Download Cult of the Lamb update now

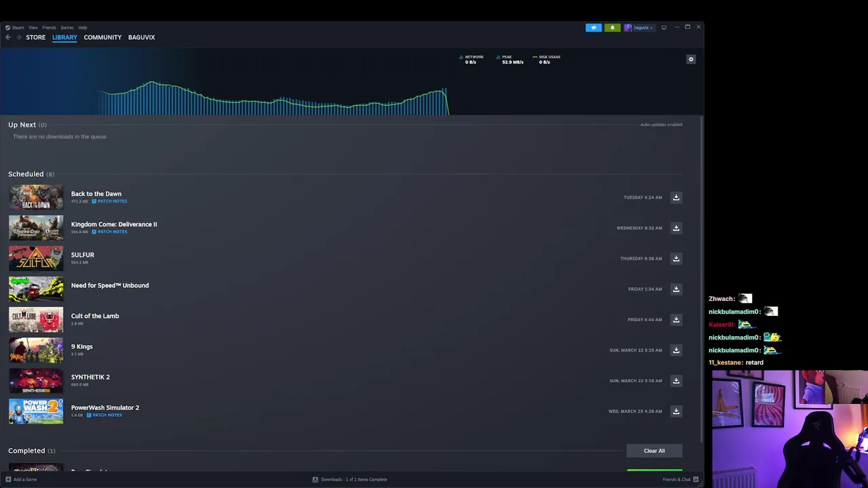pos(676,319)
